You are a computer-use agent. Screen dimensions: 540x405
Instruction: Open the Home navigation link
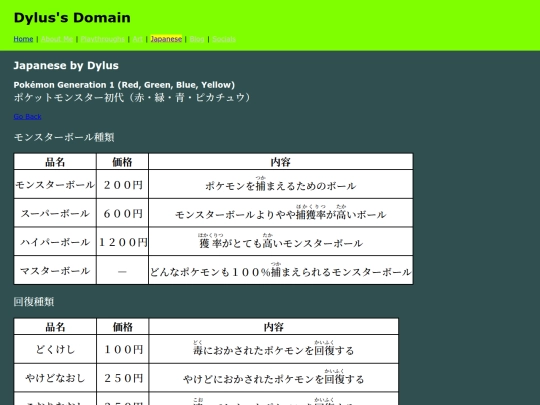tap(23, 39)
